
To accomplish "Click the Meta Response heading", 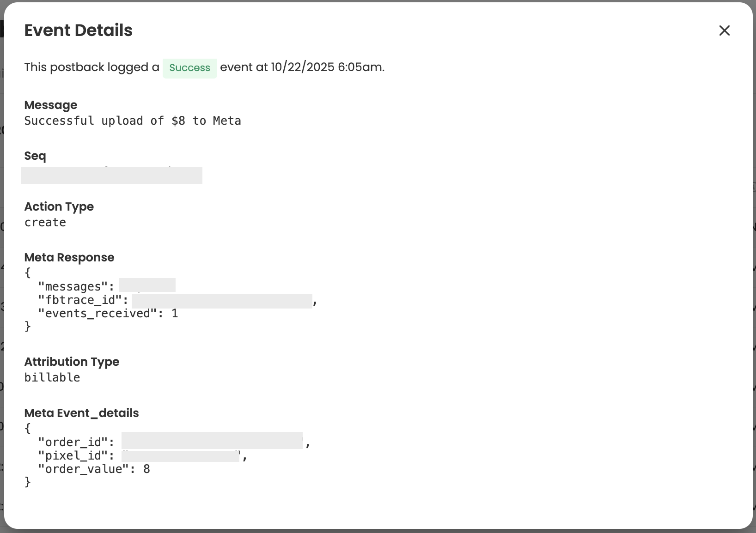I will [69, 258].
